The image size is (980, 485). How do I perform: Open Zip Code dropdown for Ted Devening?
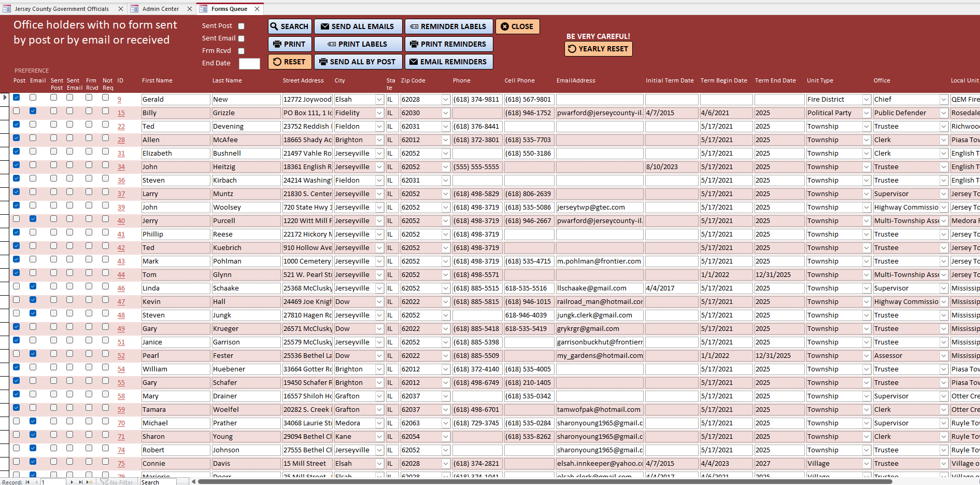(446, 127)
